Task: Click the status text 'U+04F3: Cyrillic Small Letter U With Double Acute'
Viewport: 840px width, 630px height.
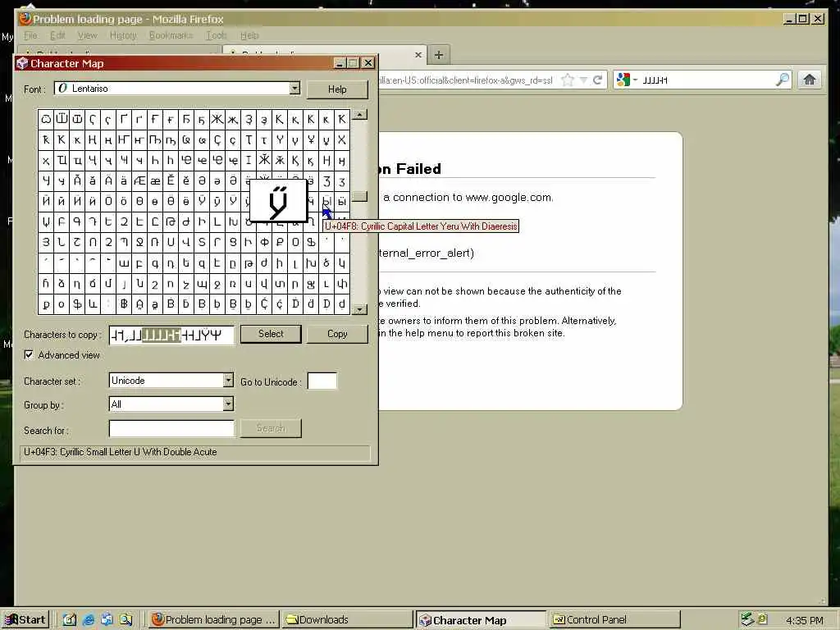Action: (x=121, y=452)
